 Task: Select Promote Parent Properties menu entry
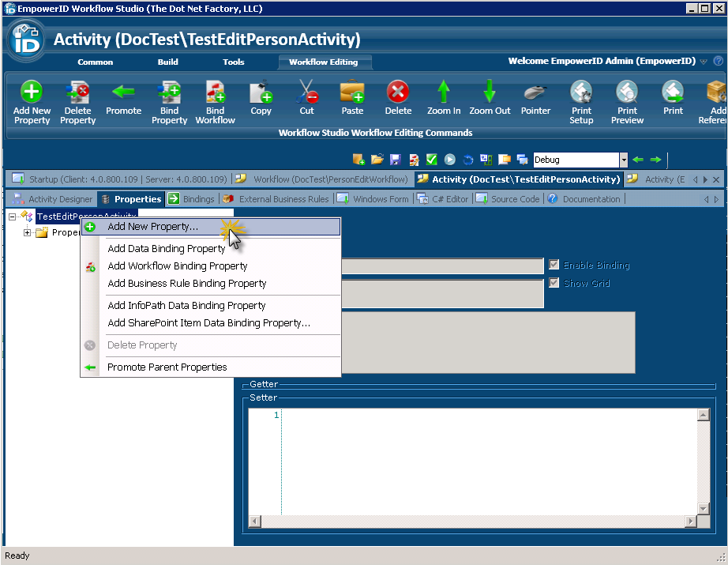click(x=169, y=368)
